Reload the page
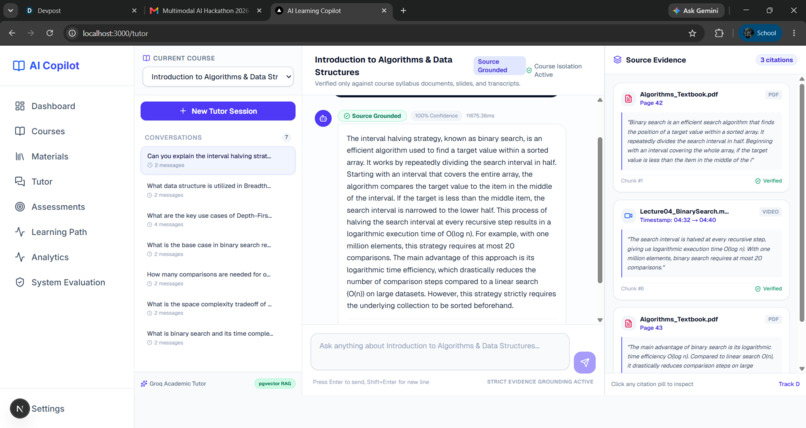 pyautogui.click(x=49, y=33)
